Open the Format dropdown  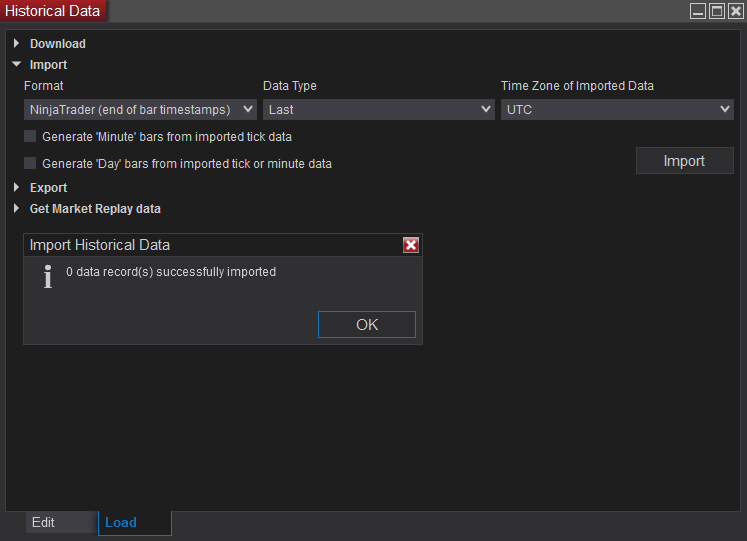point(140,110)
